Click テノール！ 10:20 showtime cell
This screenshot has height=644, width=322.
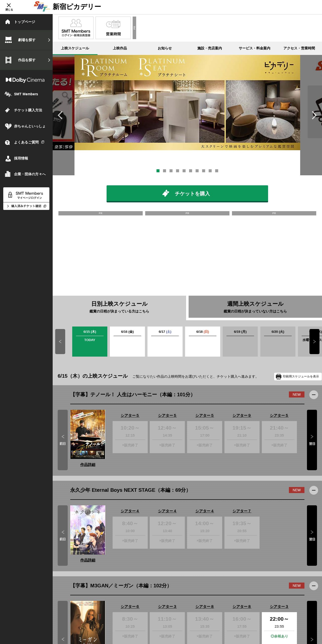pyautogui.click(x=130, y=437)
